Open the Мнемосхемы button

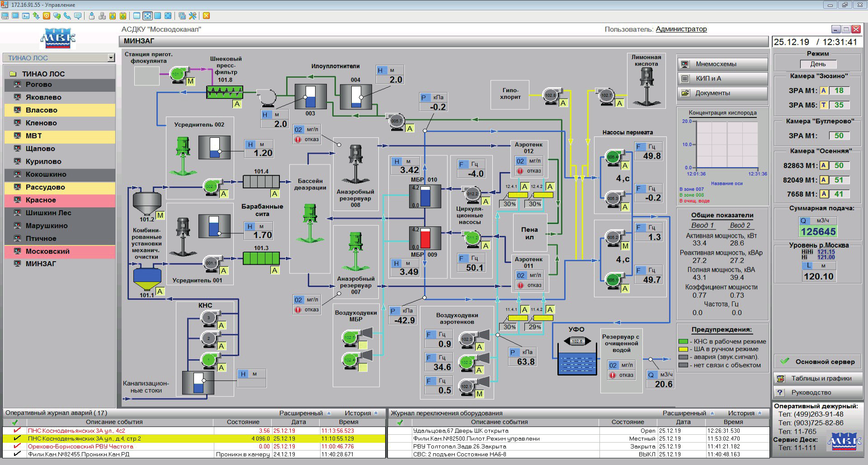click(x=722, y=64)
